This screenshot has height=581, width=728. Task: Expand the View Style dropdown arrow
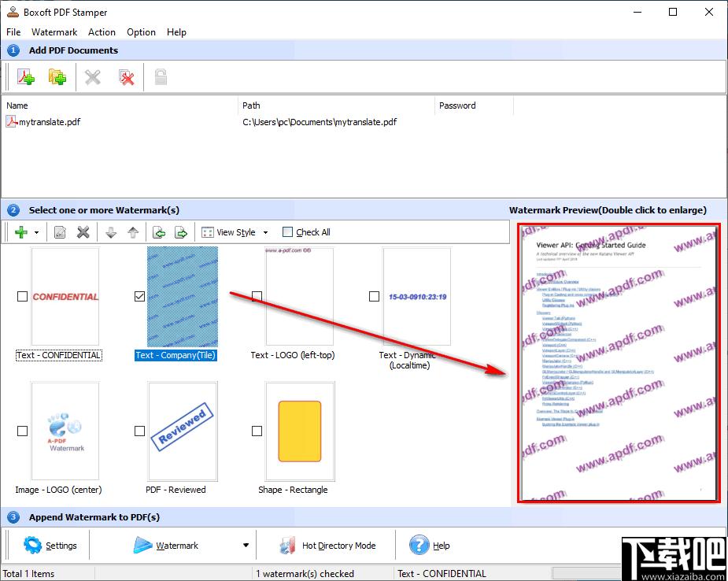(265, 233)
